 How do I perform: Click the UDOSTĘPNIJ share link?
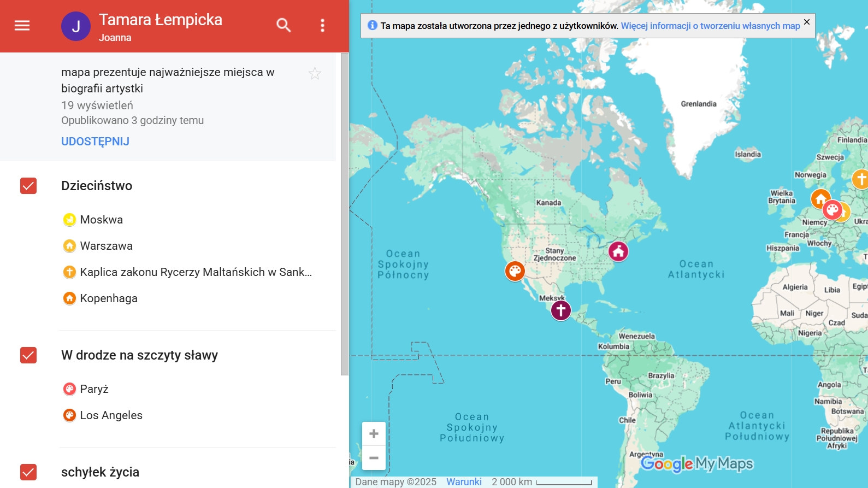coord(95,142)
